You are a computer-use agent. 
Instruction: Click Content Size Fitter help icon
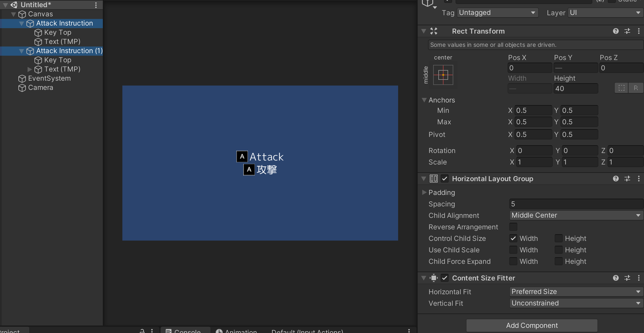coord(616,278)
